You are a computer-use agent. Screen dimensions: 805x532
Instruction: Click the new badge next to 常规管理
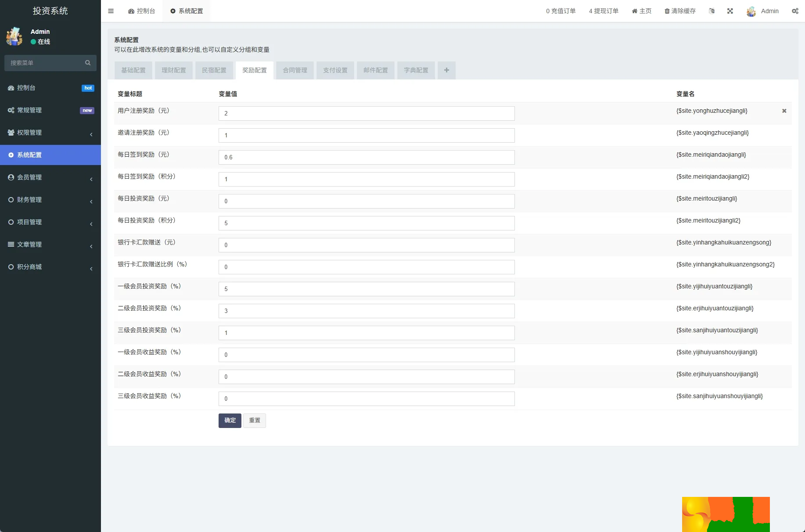click(87, 111)
